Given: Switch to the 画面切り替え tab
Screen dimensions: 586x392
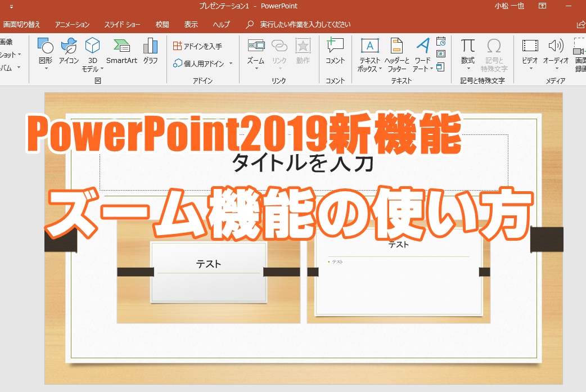Looking at the screenshot, I should point(22,25).
